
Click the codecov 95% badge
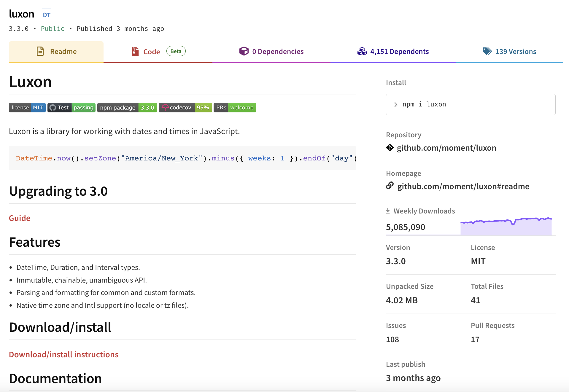tap(185, 108)
